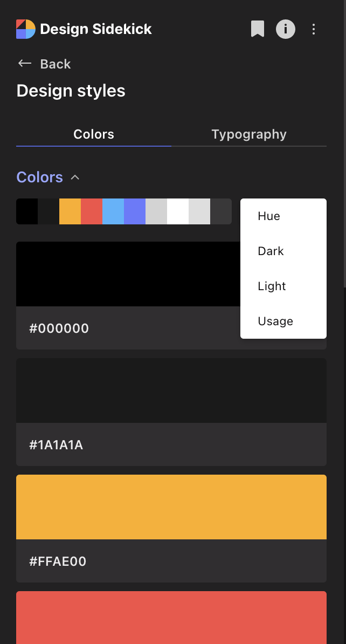This screenshot has height=644, width=346.
Task: Switch to the Typography tab
Action: coord(248,134)
